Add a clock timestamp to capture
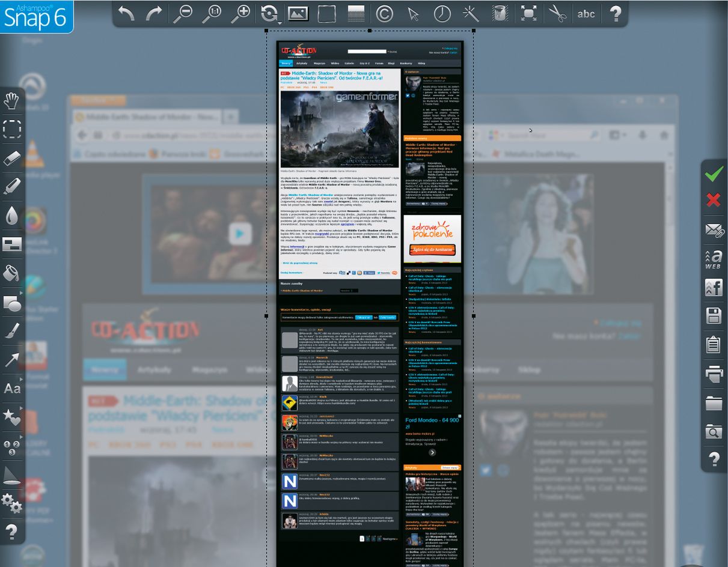 (442, 13)
